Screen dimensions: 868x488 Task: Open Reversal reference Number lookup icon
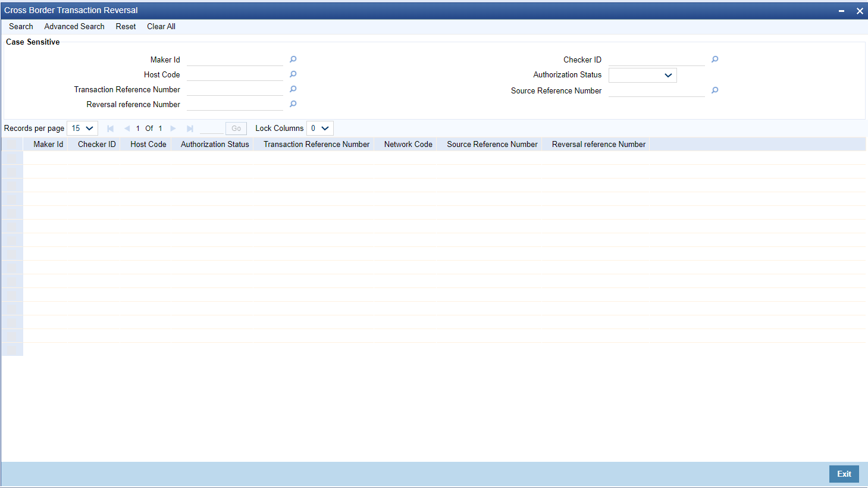293,104
